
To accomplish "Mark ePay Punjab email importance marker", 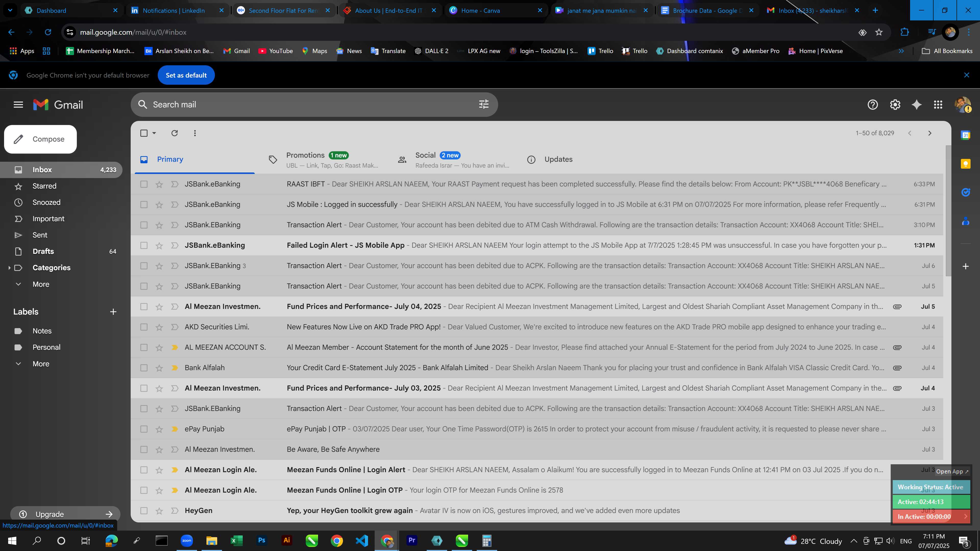I will (x=175, y=429).
